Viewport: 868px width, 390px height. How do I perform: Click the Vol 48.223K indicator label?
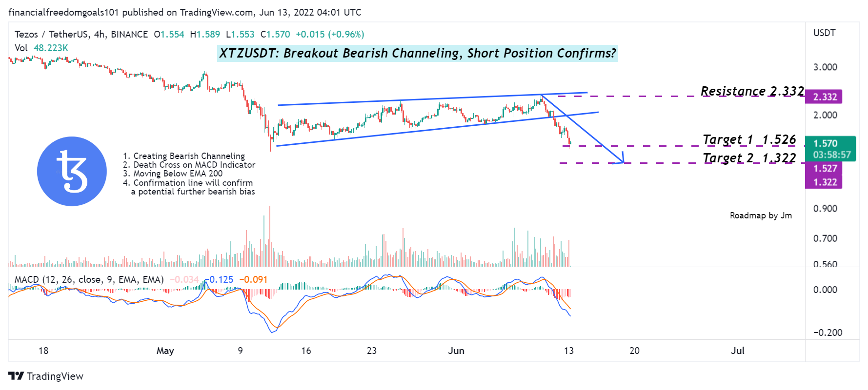41,48
